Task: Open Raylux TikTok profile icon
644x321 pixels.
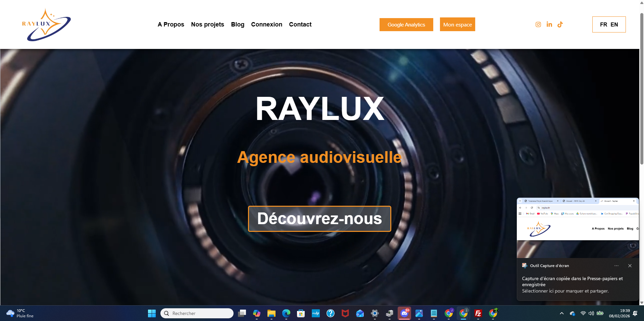Action: (x=560, y=24)
